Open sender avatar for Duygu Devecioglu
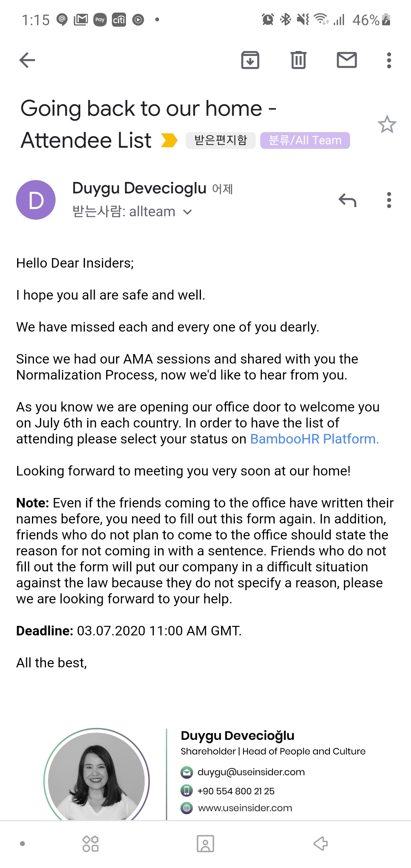 (36, 200)
